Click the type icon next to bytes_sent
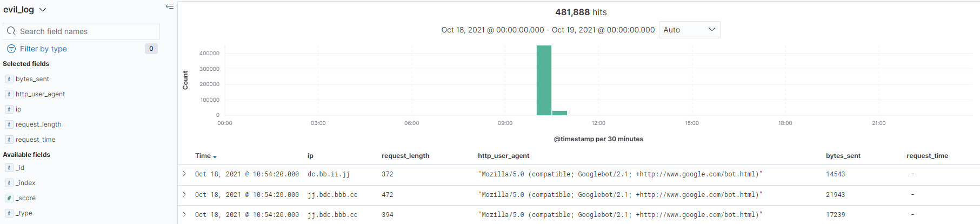Screen dimensions: 980x224 tap(9, 79)
